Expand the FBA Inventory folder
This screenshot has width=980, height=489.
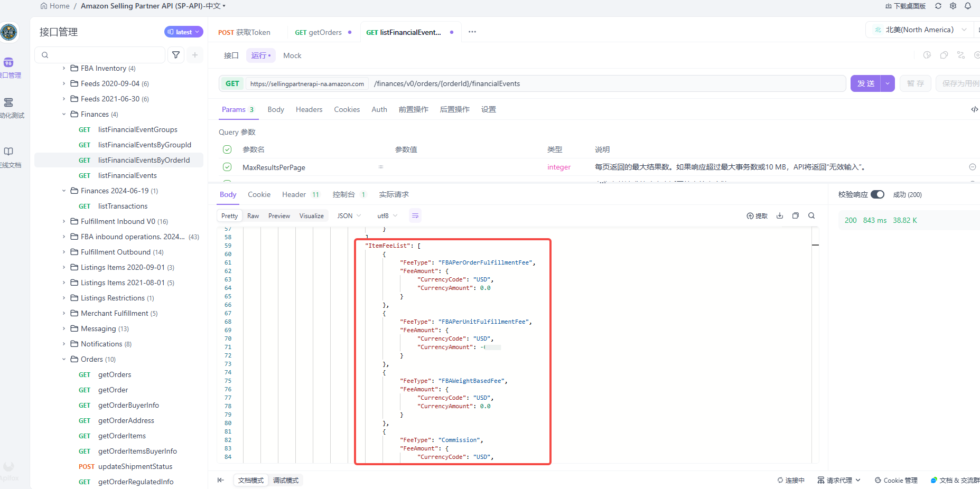pos(64,68)
